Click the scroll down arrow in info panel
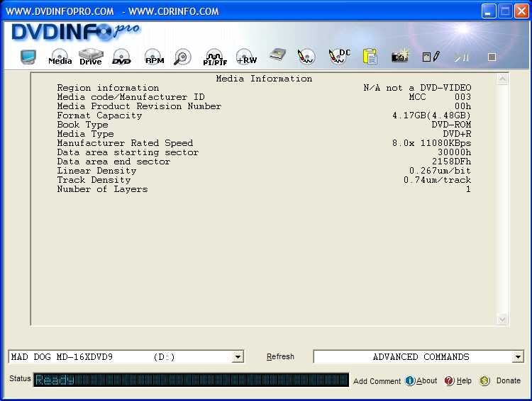This screenshot has height=401, width=532. pos(502,319)
